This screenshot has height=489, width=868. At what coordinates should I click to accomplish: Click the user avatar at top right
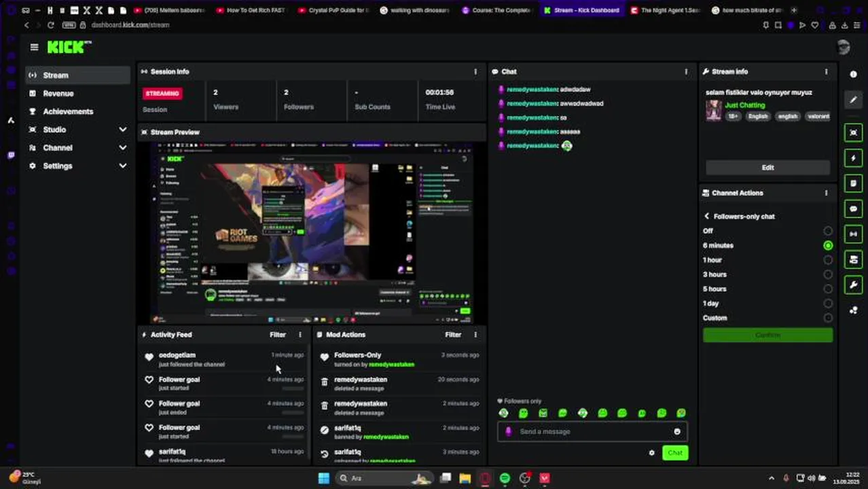(x=844, y=47)
